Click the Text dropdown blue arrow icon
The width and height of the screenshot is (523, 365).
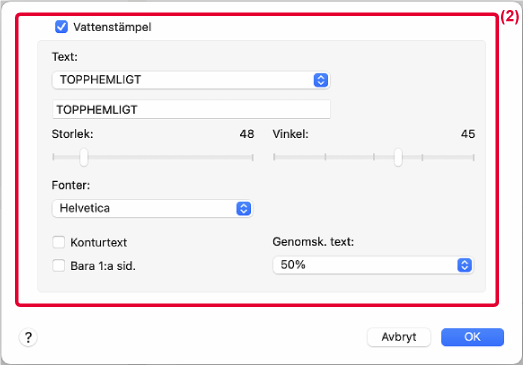(321, 80)
